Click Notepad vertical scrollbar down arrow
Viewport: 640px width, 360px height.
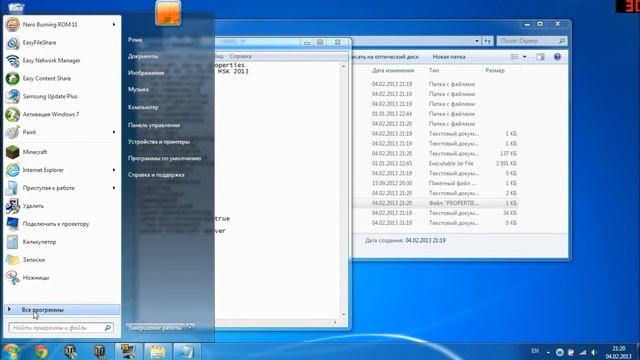343,314
